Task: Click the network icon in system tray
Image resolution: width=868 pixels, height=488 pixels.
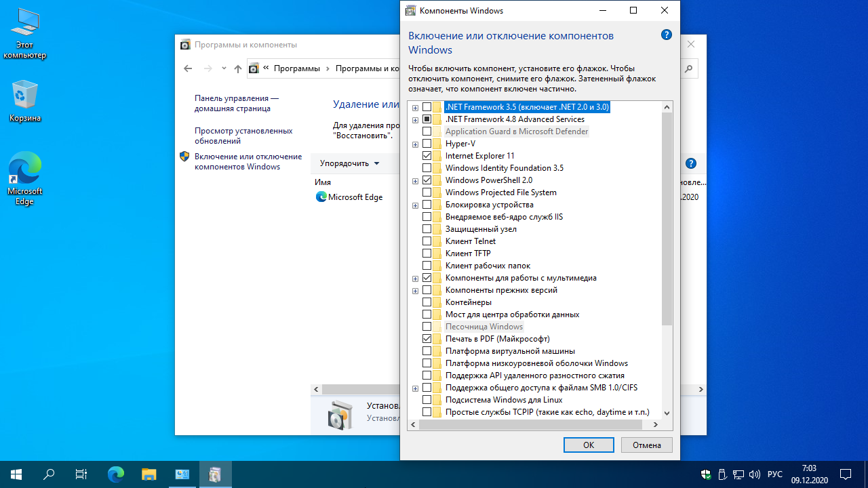Action: (x=739, y=474)
